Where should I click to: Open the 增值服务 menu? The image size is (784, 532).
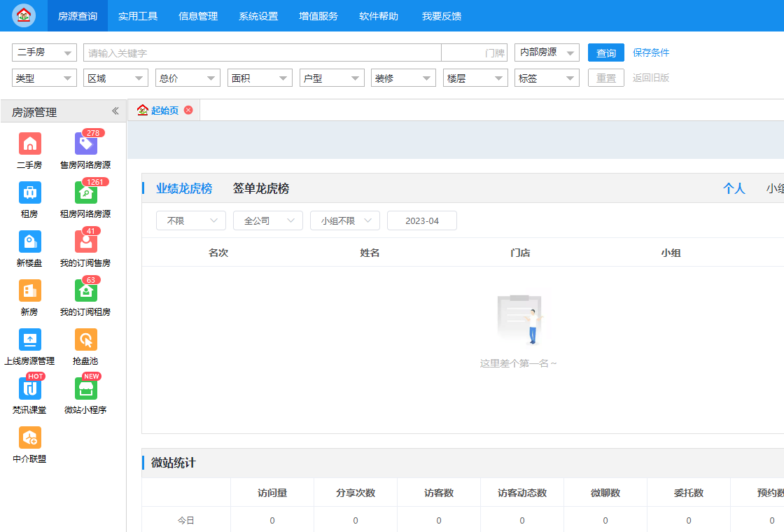318,16
